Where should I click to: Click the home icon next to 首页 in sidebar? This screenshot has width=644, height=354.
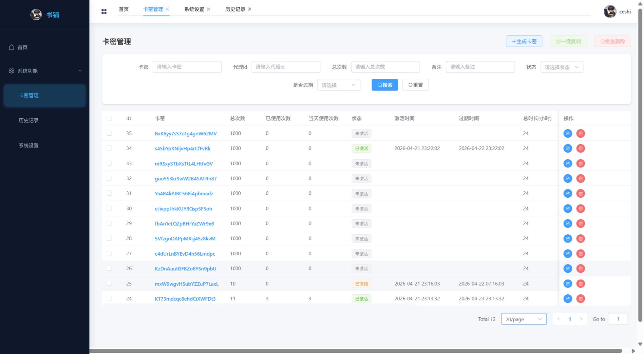coord(11,47)
